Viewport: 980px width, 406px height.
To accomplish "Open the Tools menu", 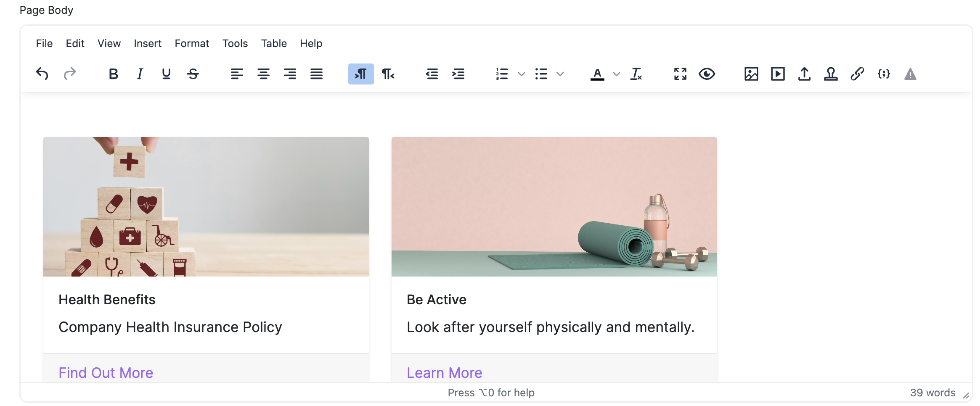I will coord(235,43).
